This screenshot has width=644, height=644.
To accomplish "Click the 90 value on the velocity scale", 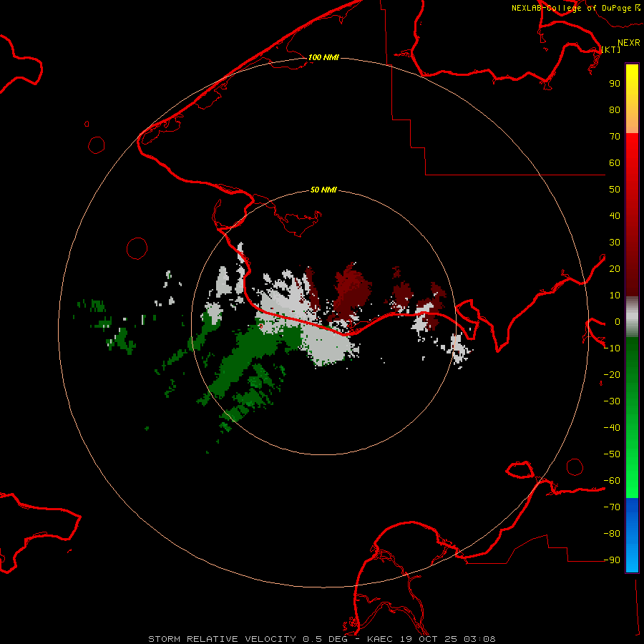I will click(x=615, y=84).
